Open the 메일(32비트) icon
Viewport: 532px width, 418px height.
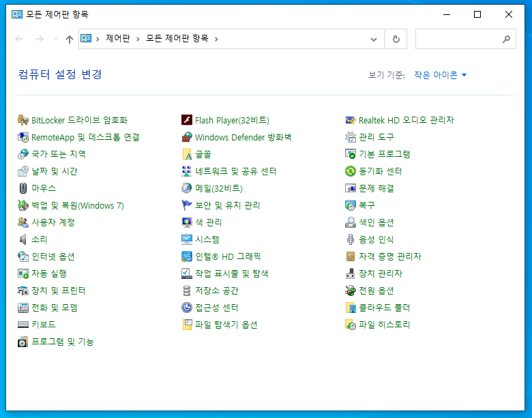pyautogui.click(x=187, y=188)
